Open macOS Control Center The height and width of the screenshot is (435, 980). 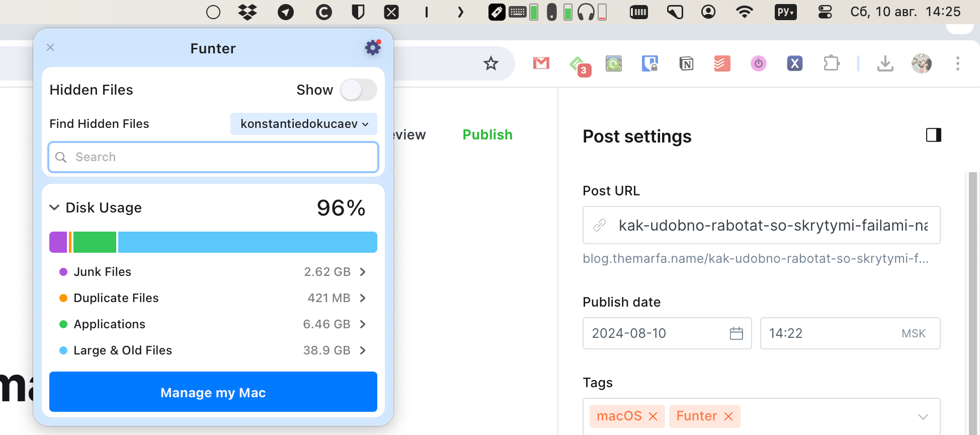pyautogui.click(x=825, y=12)
